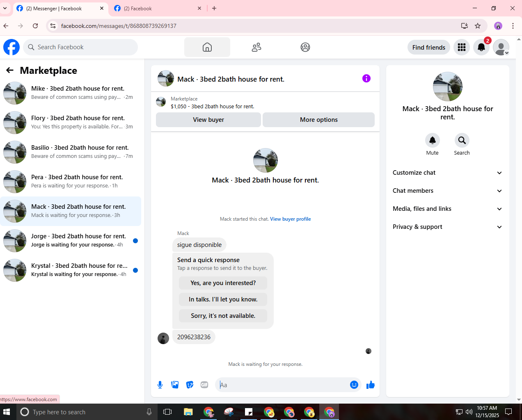
Task: Click the volume icon in system tray
Action: (469, 412)
